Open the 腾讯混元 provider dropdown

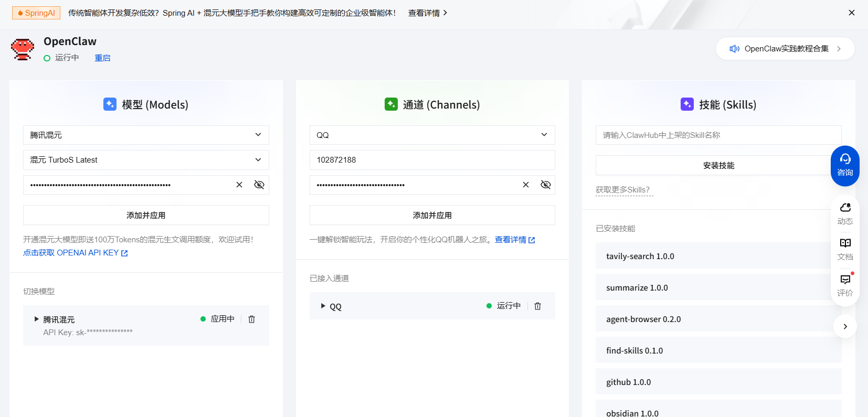pyautogui.click(x=146, y=135)
